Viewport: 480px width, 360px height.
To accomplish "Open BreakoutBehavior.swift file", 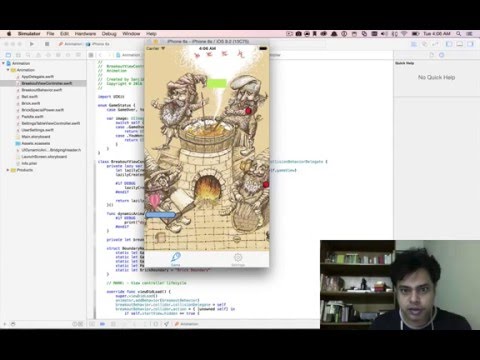I will tap(42, 90).
